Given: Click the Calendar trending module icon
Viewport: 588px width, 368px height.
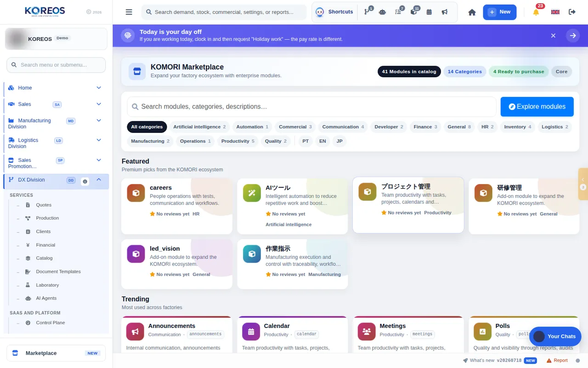Looking at the screenshot, I should [251, 331].
